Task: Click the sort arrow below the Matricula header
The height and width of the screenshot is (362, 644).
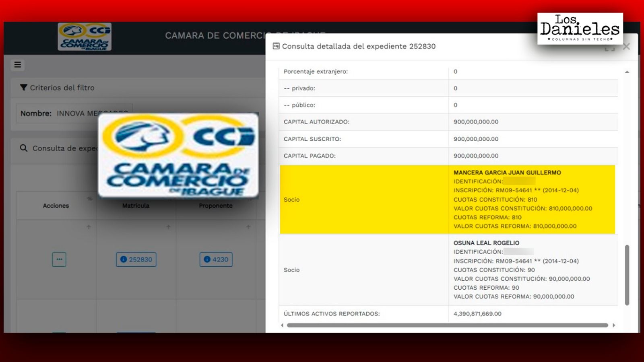Action: 168,227
